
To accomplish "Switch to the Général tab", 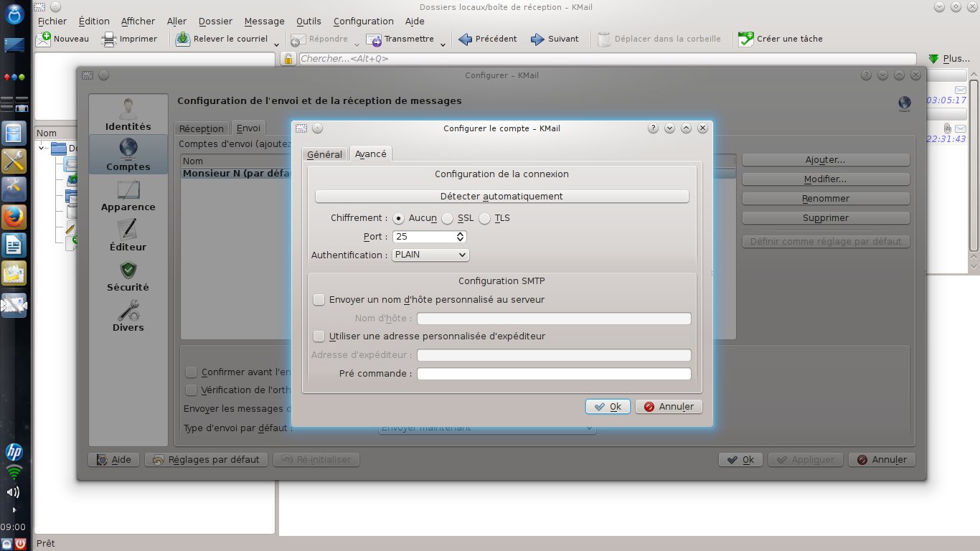I will [x=325, y=154].
